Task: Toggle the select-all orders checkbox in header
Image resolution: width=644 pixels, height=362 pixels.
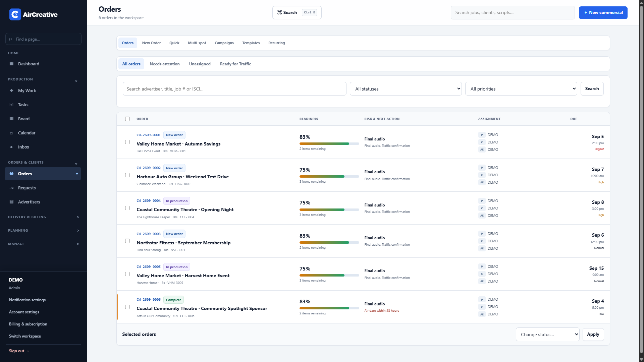Action: pyautogui.click(x=127, y=119)
